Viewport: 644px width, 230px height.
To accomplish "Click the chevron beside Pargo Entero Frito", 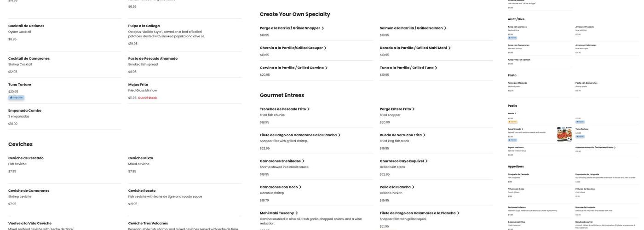I will coord(414,109).
